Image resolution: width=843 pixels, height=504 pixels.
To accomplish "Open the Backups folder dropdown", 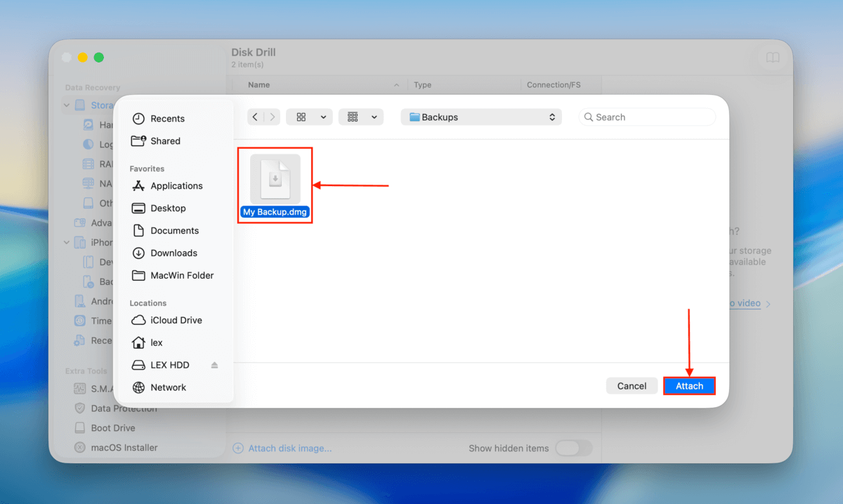I will (x=481, y=117).
